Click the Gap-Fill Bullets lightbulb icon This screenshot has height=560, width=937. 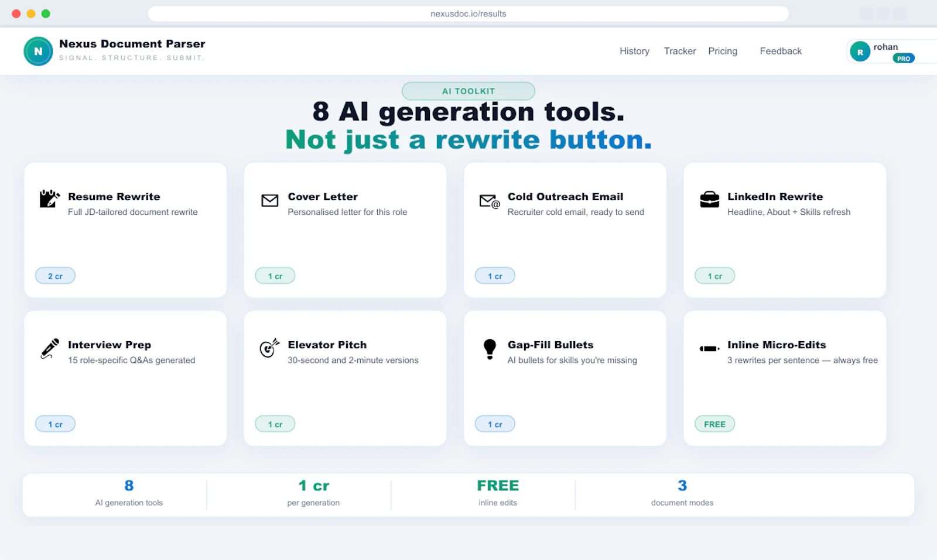pyautogui.click(x=490, y=349)
